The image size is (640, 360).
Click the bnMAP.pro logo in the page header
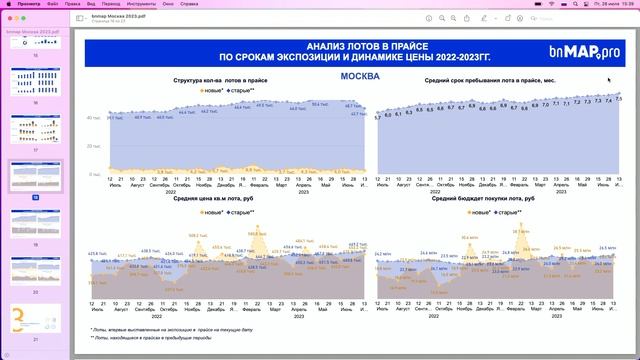(x=584, y=52)
